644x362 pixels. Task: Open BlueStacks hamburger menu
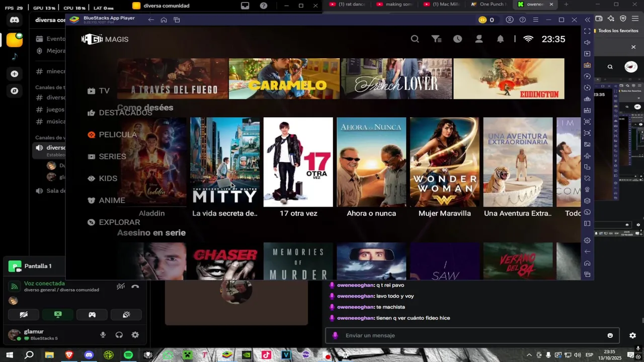tap(535, 20)
